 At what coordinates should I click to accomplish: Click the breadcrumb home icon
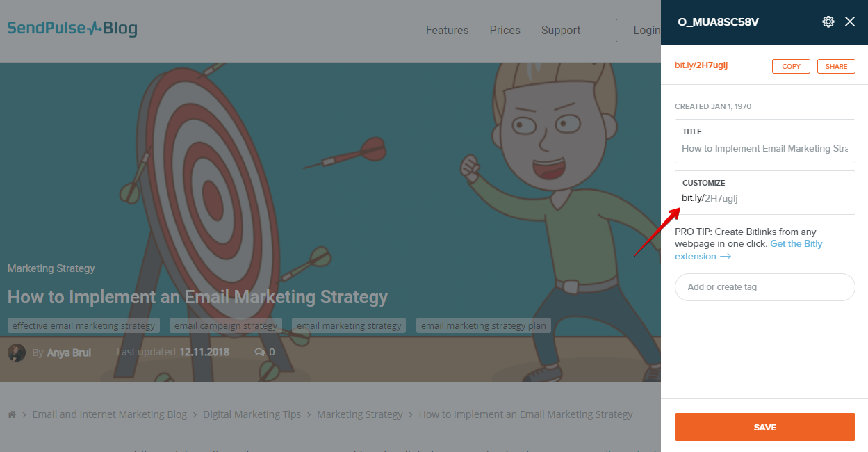pyautogui.click(x=12, y=414)
